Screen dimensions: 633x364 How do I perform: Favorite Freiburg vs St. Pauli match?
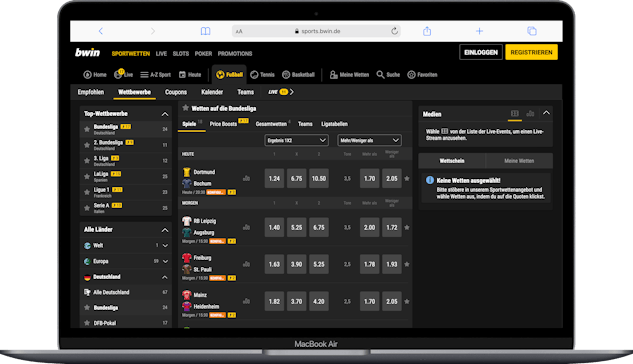pos(407,264)
